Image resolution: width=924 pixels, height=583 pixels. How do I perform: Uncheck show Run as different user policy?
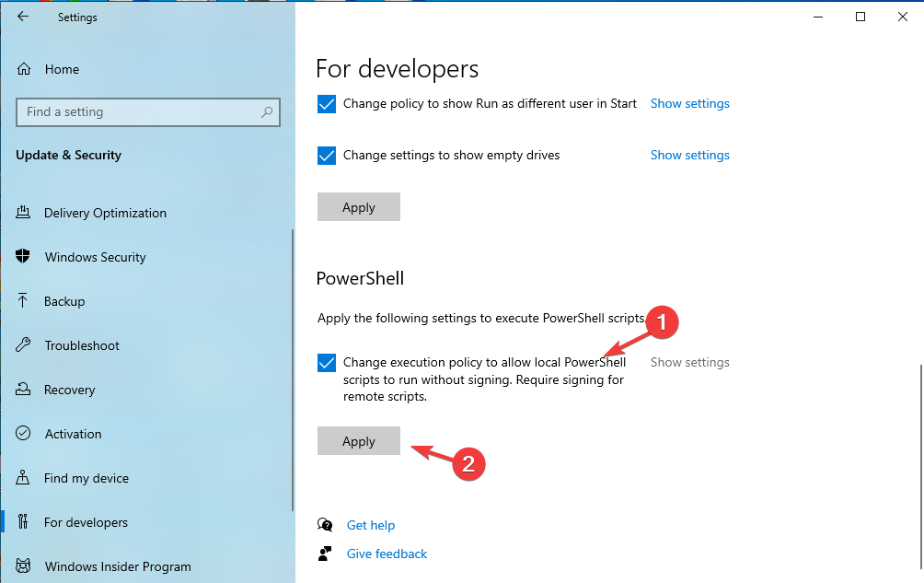(327, 104)
